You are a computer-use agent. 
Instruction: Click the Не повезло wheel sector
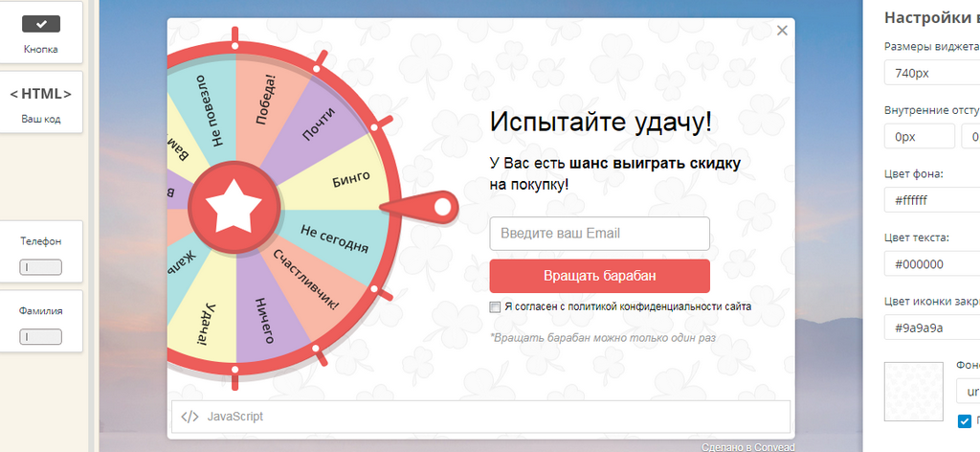click(210, 113)
